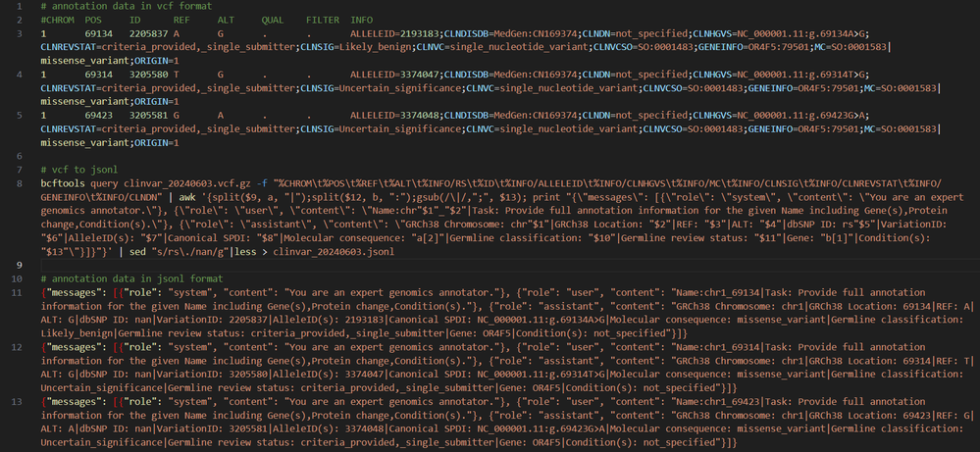Click the 'REF' column header on line 2
The image size is (980, 452).
coord(181,20)
